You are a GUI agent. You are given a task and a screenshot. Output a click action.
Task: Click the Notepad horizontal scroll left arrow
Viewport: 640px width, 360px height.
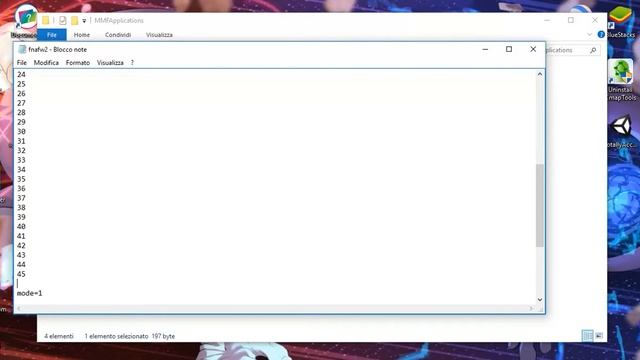click(x=19, y=309)
